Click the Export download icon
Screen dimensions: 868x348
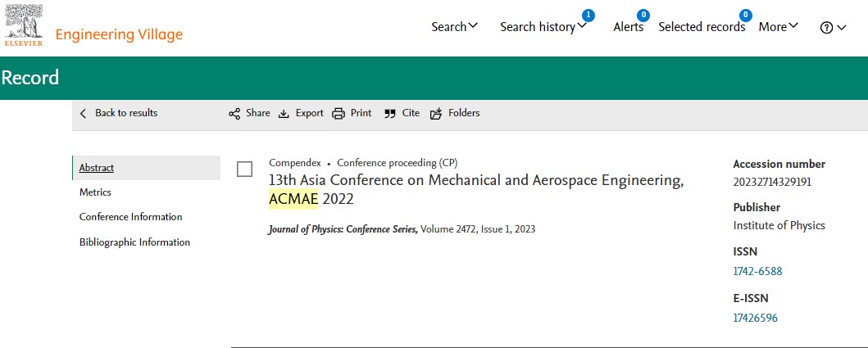(284, 114)
